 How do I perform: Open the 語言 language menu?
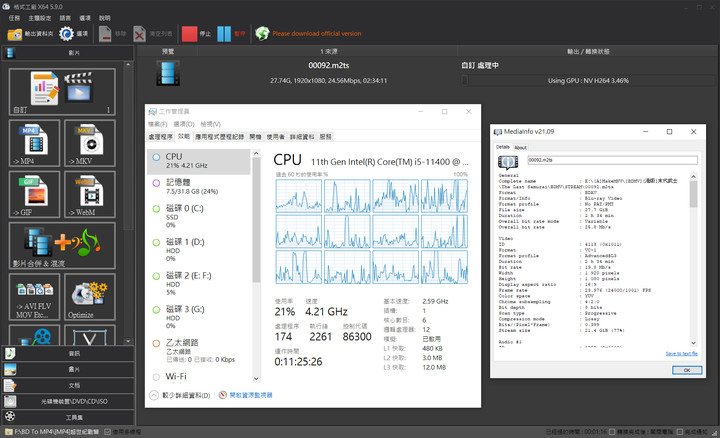click(x=65, y=18)
